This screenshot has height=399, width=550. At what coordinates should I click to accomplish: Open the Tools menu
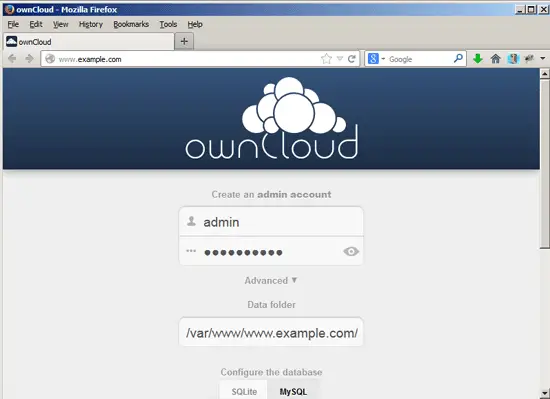[x=168, y=24]
